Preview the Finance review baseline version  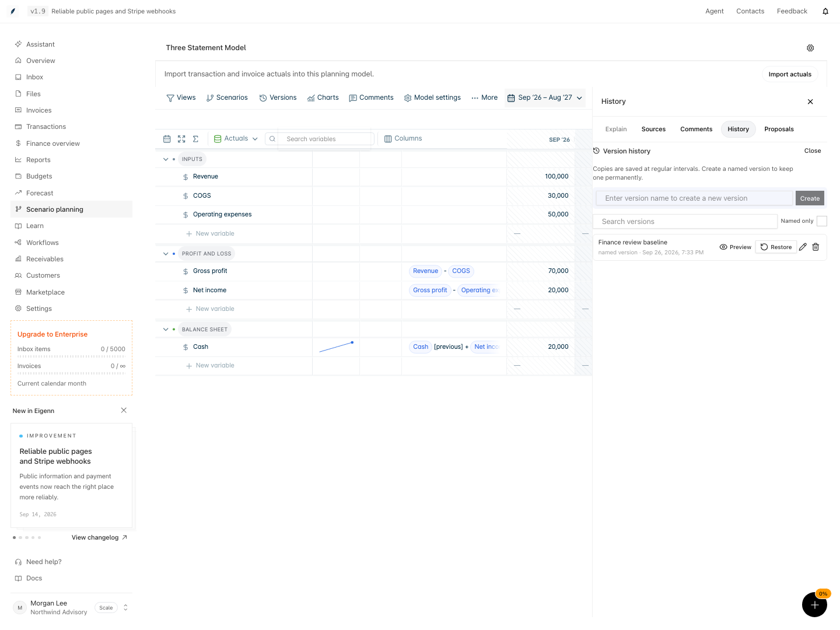tap(736, 247)
